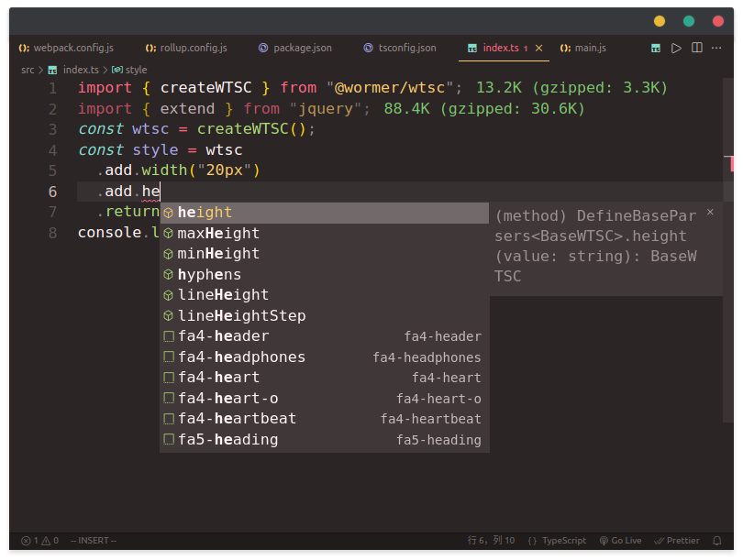Click the "@wormer/wtsc" import path

pos(390,88)
